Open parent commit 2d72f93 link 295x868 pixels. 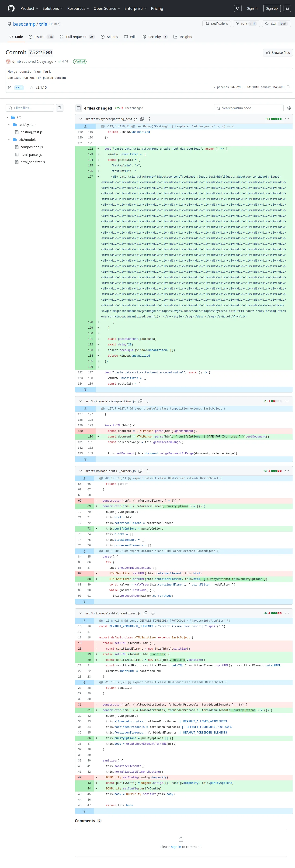click(236, 87)
